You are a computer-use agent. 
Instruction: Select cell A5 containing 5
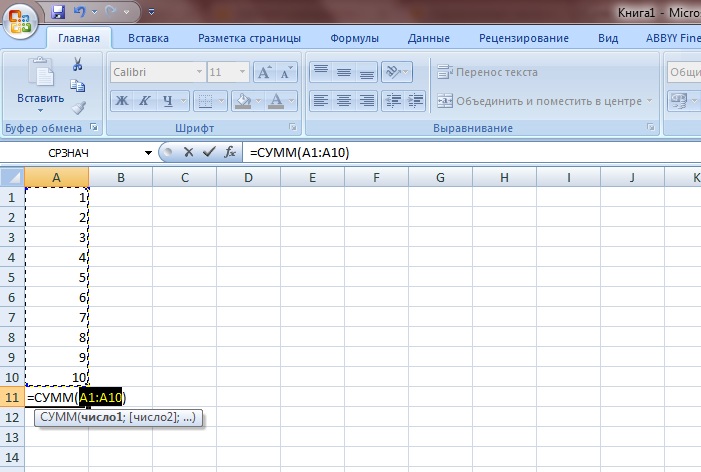click(57, 277)
